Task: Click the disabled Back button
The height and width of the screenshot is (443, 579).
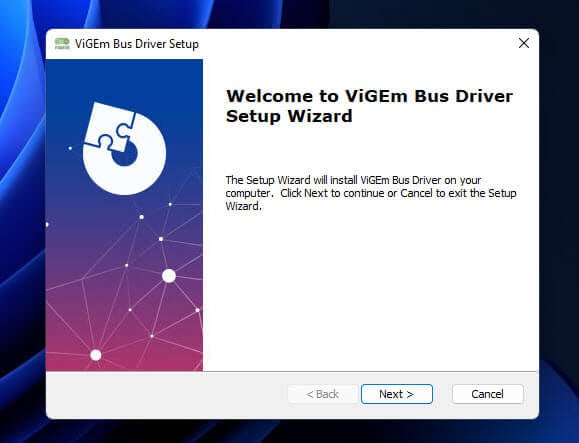Action: pos(322,394)
